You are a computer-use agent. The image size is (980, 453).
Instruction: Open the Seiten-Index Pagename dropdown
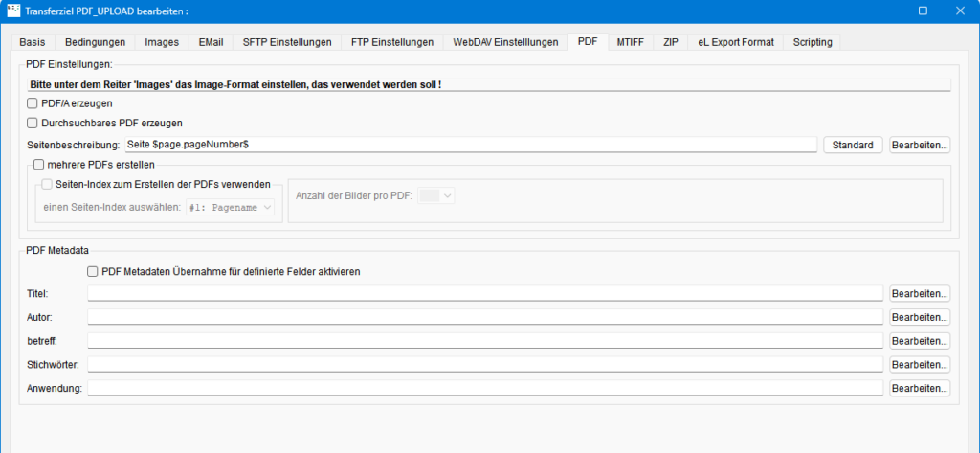(x=230, y=206)
